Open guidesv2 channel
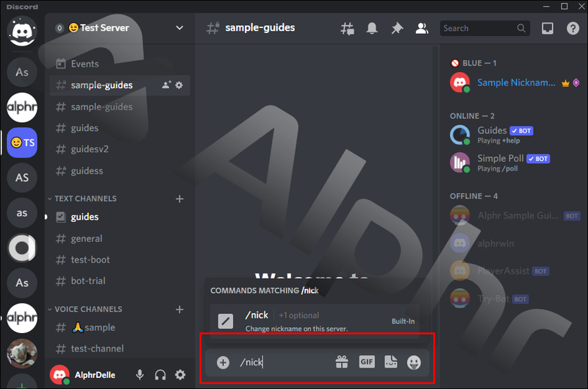588x389 pixels. point(120,149)
